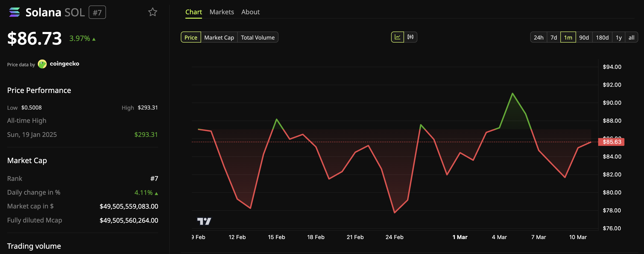Click the 1 Mar label on the chart axis

[x=460, y=237]
